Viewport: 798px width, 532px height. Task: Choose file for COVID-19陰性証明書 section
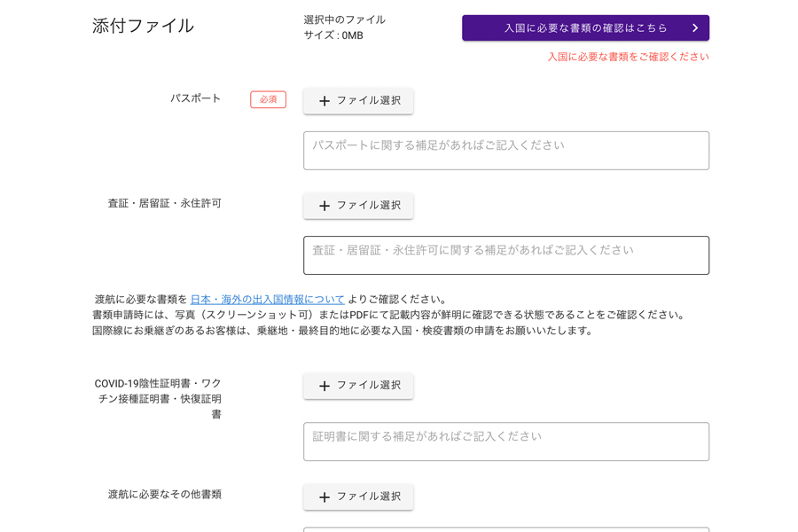[x=358, y=386]
